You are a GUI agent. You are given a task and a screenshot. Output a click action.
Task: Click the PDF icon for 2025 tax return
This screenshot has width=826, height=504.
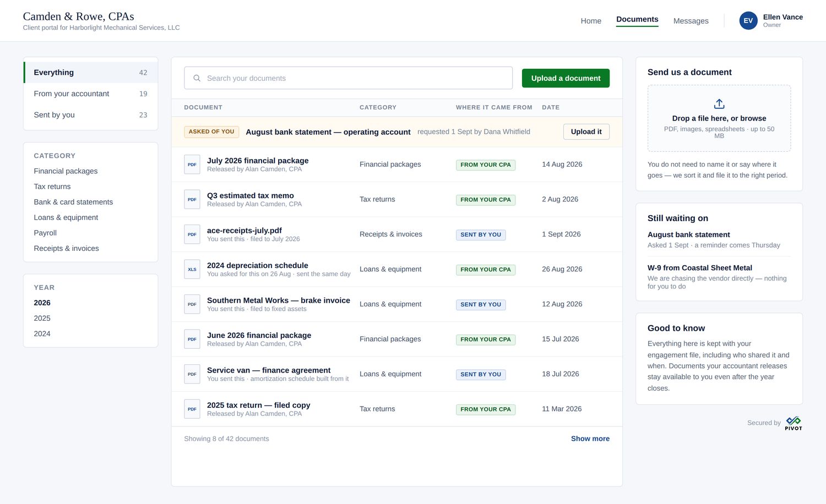[192, 409]
